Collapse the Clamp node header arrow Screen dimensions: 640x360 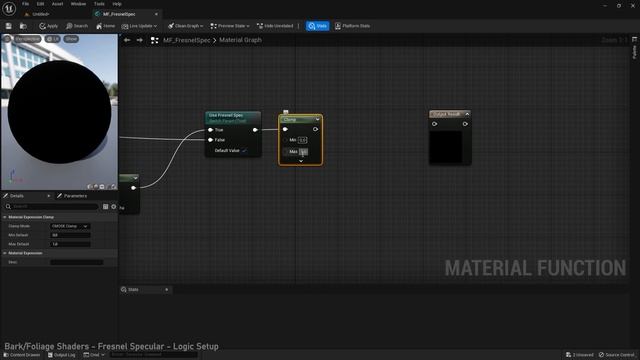click(317, 120)
